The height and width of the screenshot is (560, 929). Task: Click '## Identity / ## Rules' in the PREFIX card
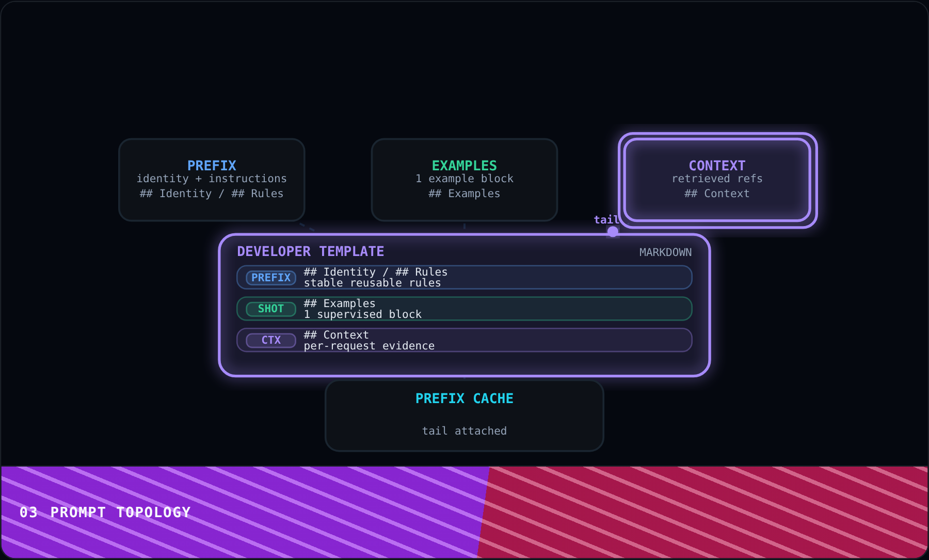[x=212, y=194]
